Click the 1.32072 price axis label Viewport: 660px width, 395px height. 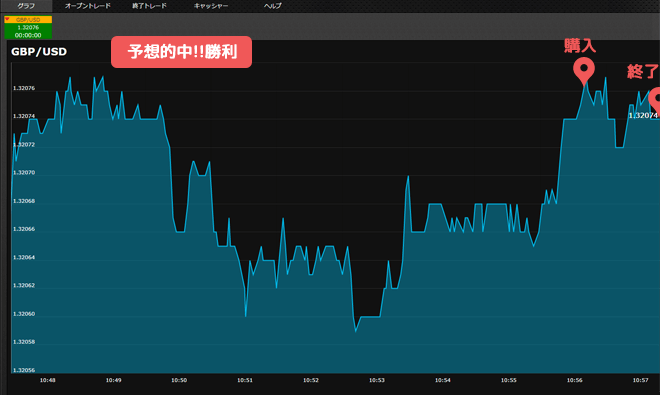tap(24, 144)
